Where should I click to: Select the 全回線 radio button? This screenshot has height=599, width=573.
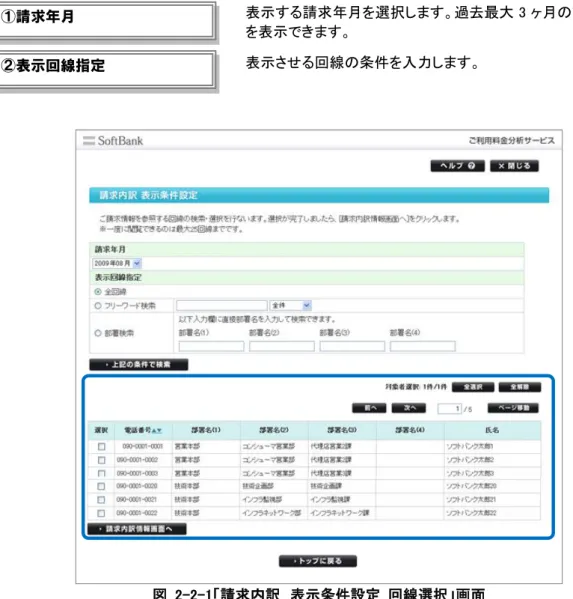click(98, 291)
